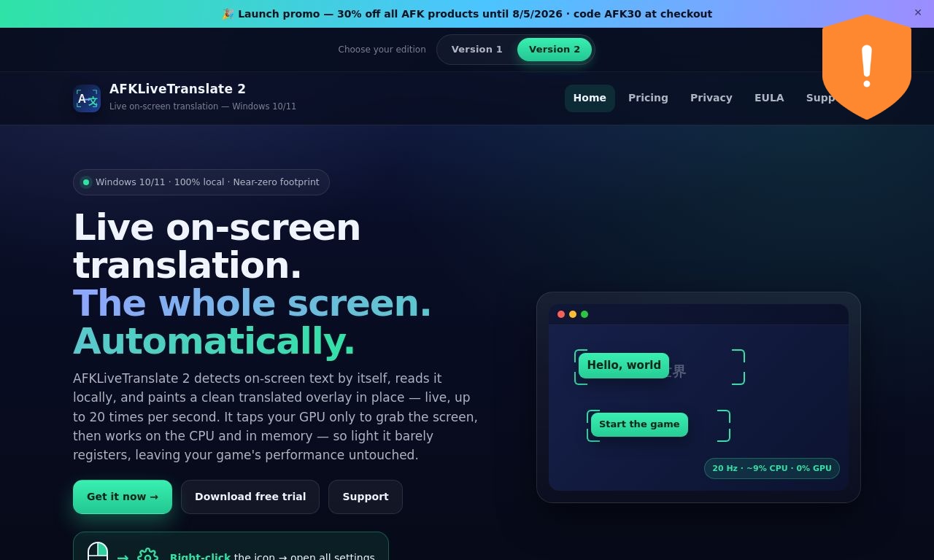The image size is (934, 560).
Task: Click the "Hello, world" translated overlay
Action: [624, 365]
